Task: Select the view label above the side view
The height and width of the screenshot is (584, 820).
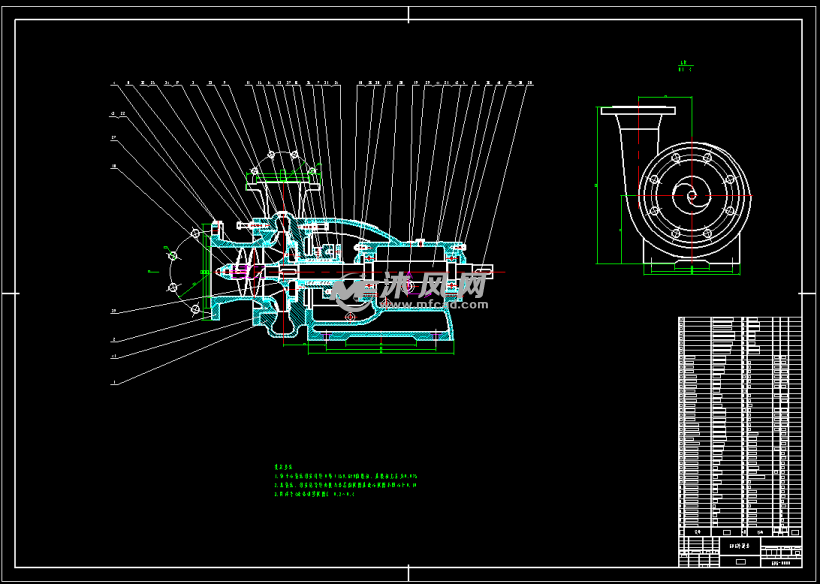Action: 686,67
